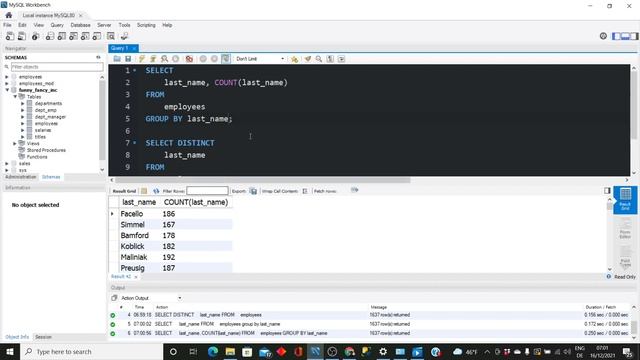Image resolution: width=640 pixels, height=360 pixels.
Task: Collapse the funny_fancy_inc schema
Action: [x=7, y=90]
